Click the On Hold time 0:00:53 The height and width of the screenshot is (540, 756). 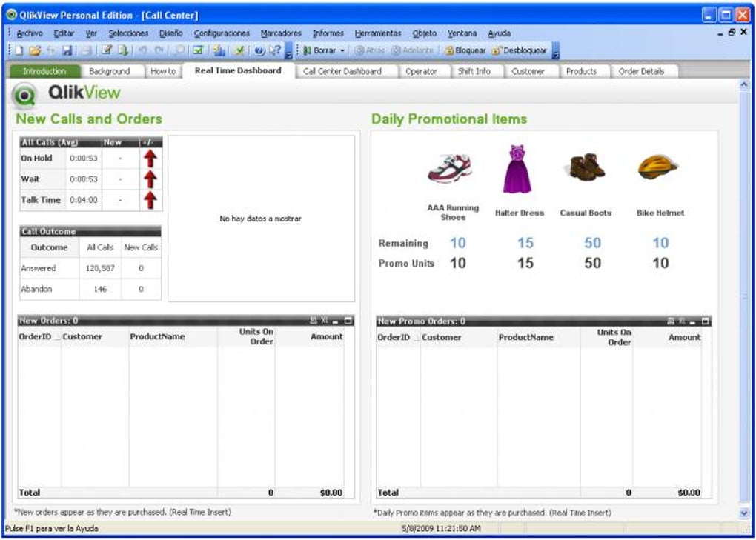click(x=84, y=158)
